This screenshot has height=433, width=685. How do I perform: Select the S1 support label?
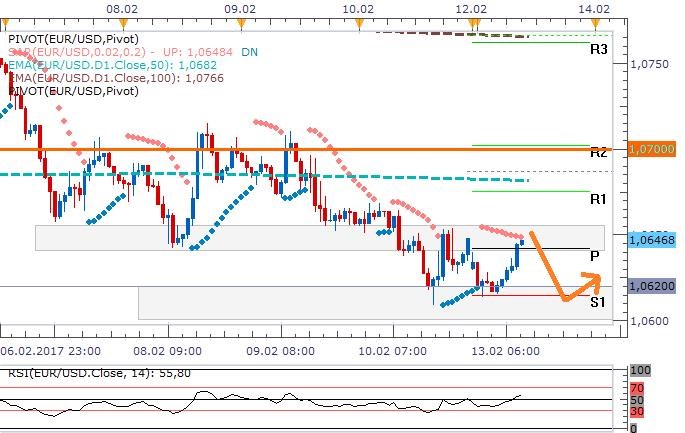[x=598, y=301]
